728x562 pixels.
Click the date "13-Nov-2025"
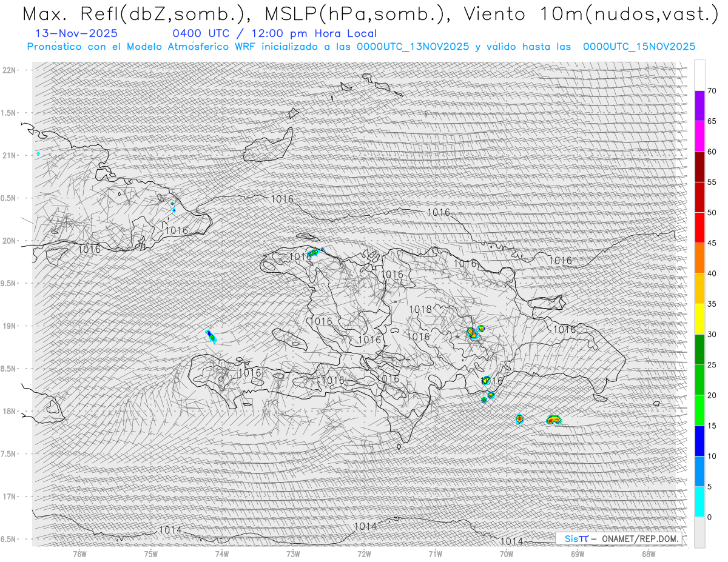[76, 34]
